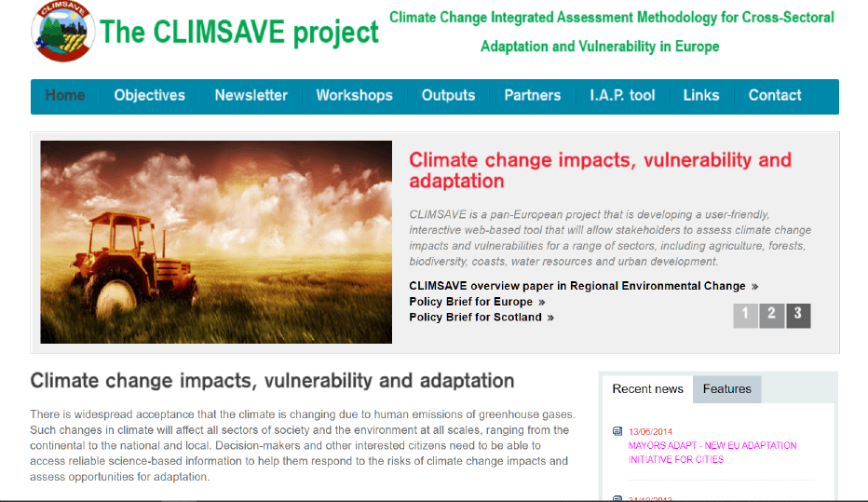Go to slide 3 of the carousel

797,315
